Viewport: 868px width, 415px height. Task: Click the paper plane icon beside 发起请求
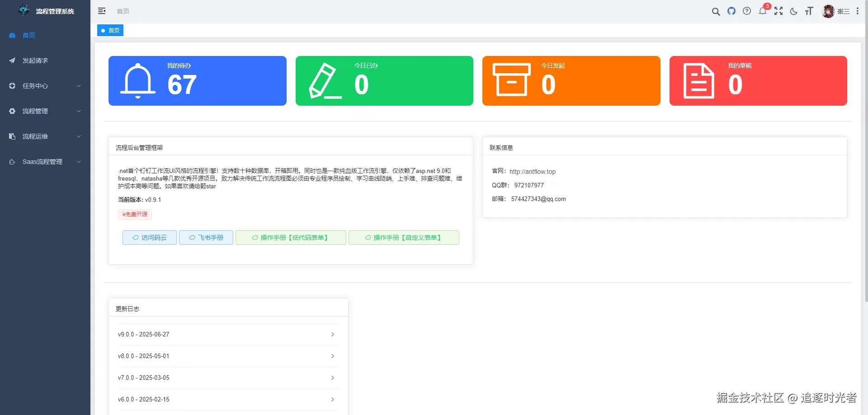point(12,61)
